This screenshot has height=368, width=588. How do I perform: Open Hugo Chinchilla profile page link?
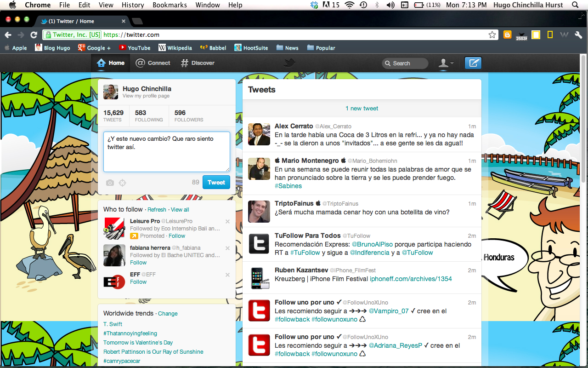coord(146,96)
